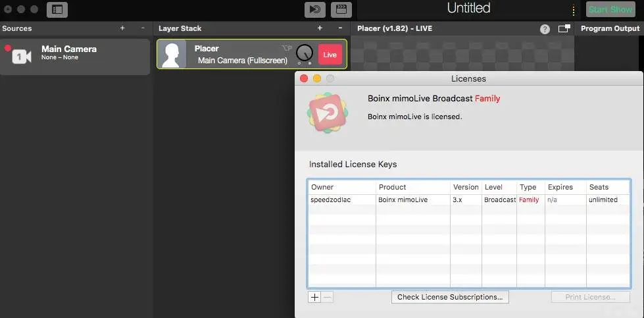Click the remove license minus button
644x318 pixels.
point(328,297)
